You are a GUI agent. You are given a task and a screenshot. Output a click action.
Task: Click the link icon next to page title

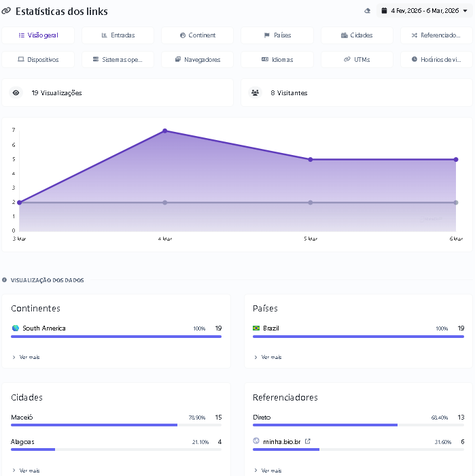point(7,12)
